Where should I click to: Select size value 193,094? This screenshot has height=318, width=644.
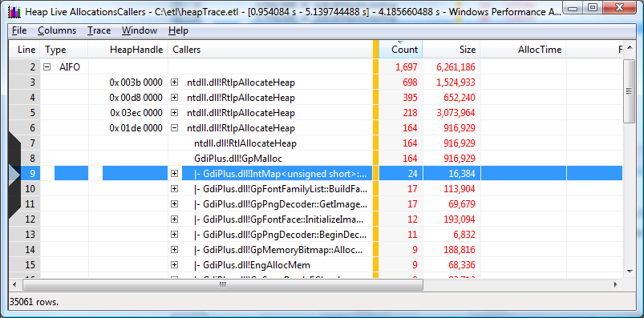460,219
